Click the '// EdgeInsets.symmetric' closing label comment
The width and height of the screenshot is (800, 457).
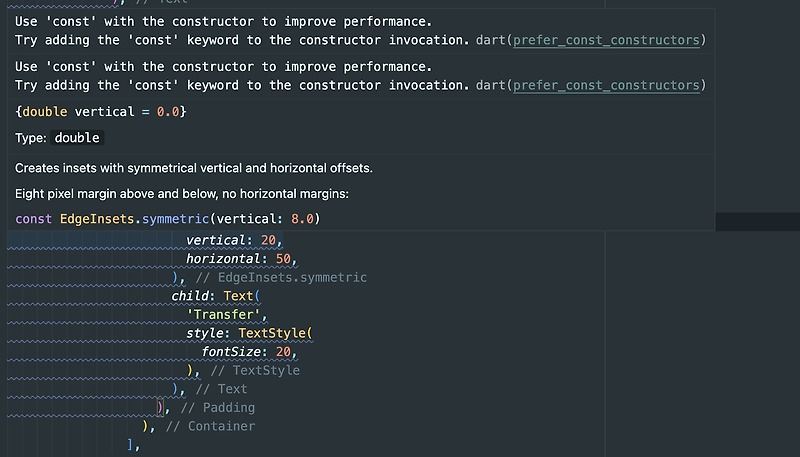[x=281, y=277]
